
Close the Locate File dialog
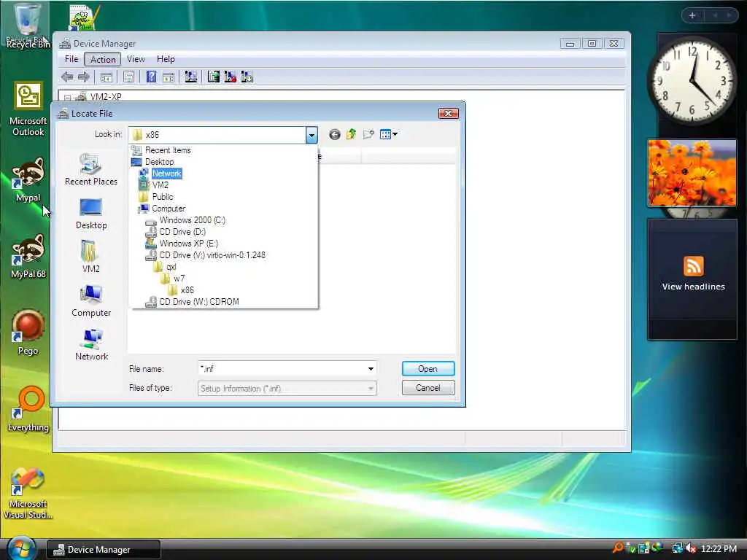[x=448, y=113]
